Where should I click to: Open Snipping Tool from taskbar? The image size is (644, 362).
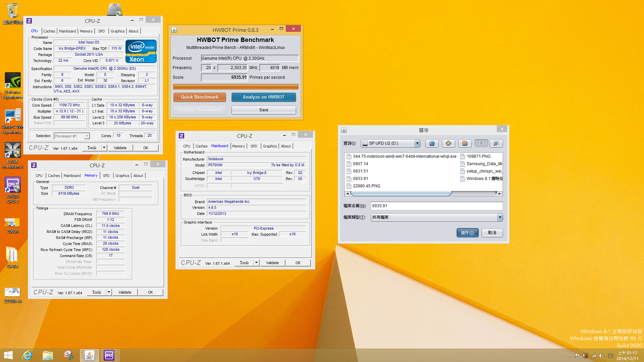68,355
